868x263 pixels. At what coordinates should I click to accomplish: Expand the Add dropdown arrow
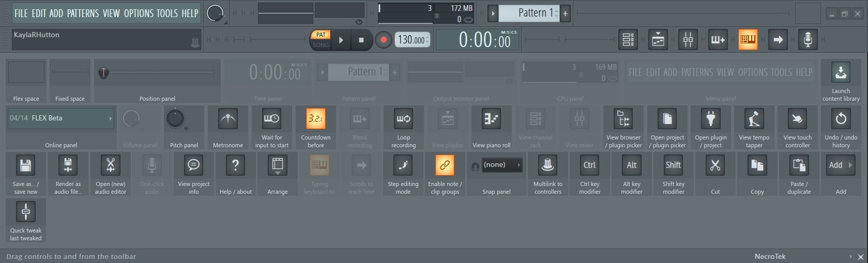[x=850, y=165]
